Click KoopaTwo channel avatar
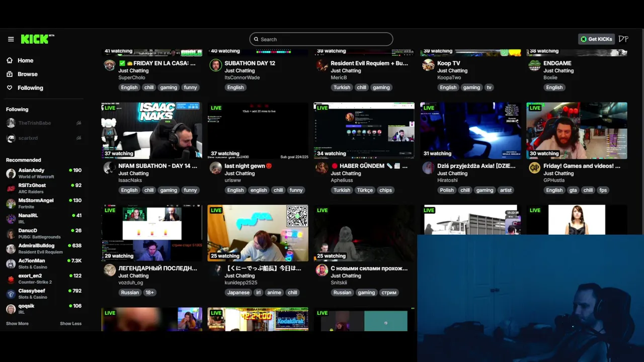The image size is (644, 362). click(x=428, y=65)
